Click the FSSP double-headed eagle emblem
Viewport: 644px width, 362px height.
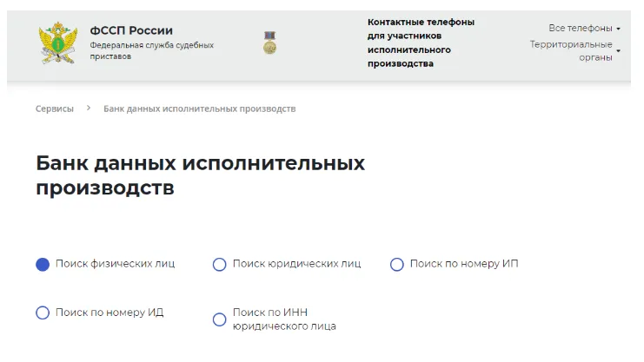[x=58, y=43]
